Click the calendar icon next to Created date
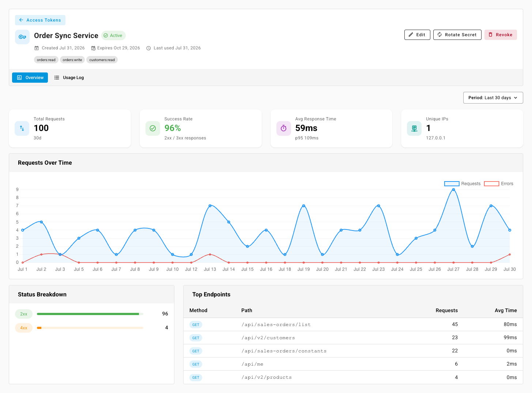This screenshot has height=393, width=532. (37, 48)
